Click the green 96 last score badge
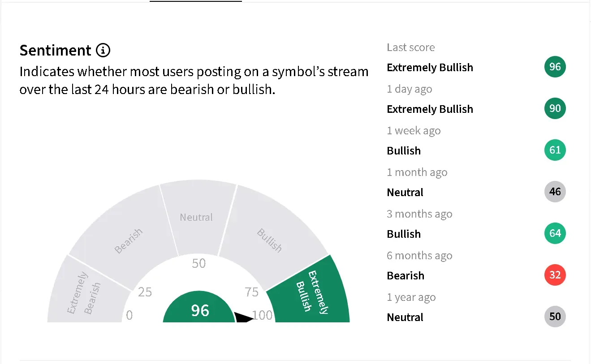 point(555,67)
